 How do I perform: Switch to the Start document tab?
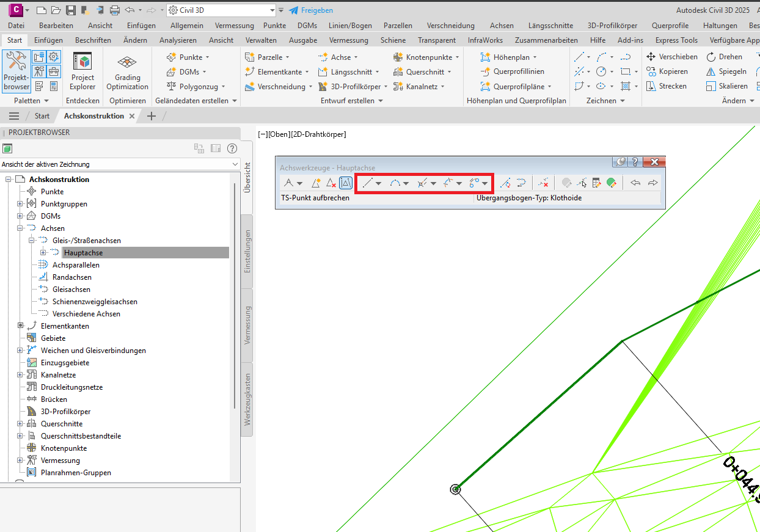pyautogui.click(x=42, y=116)
